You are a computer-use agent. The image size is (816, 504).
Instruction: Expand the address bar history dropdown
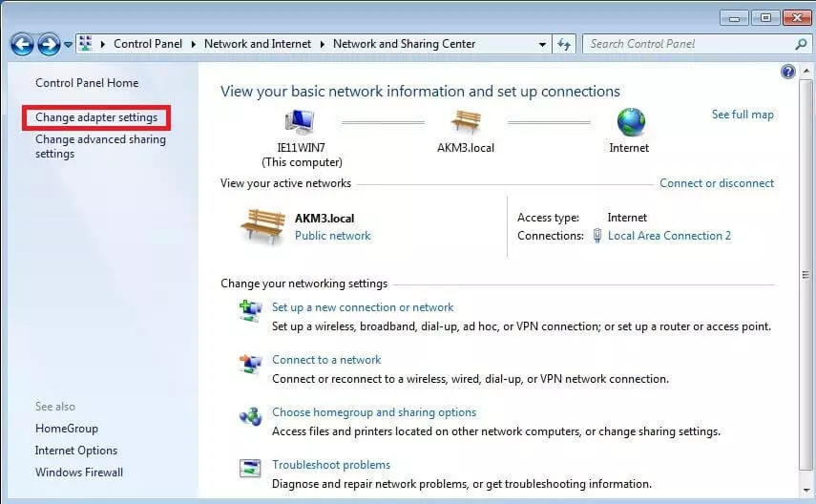click(542, 44)
